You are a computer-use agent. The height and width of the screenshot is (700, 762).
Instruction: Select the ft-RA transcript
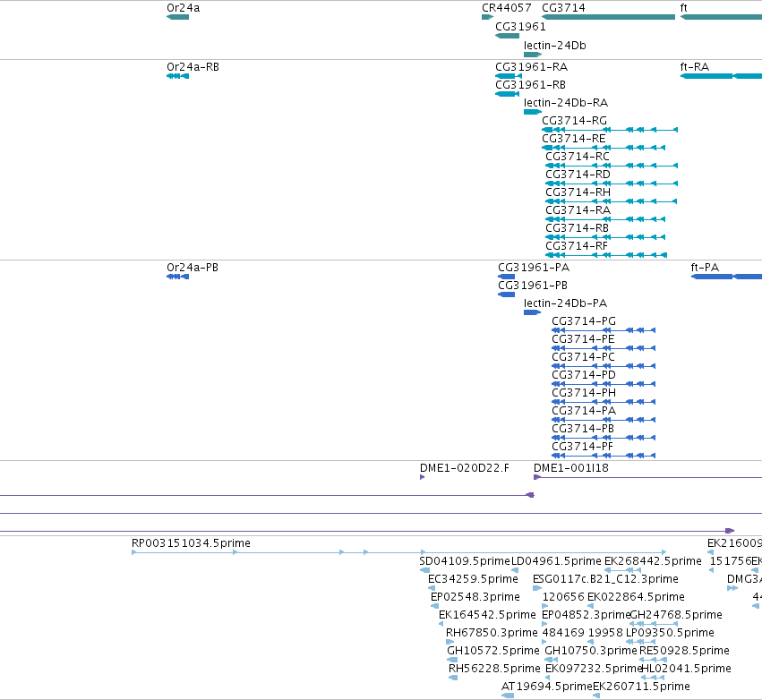[x=721, y=76]
